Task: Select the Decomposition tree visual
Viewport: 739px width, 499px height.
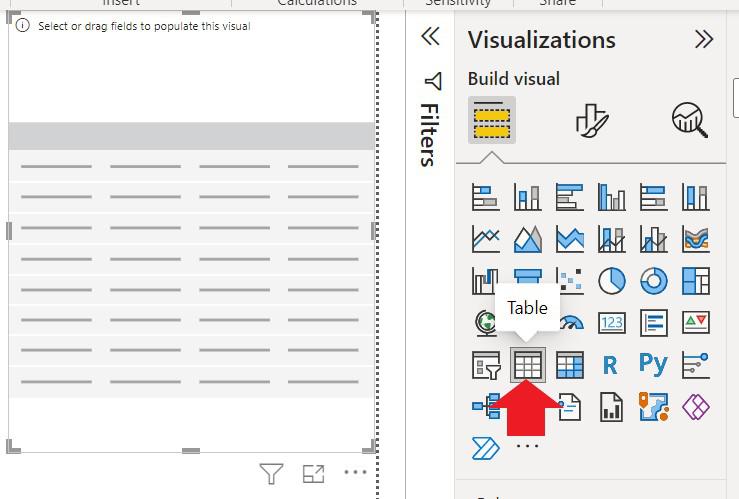Action: [x=485, y=407]
